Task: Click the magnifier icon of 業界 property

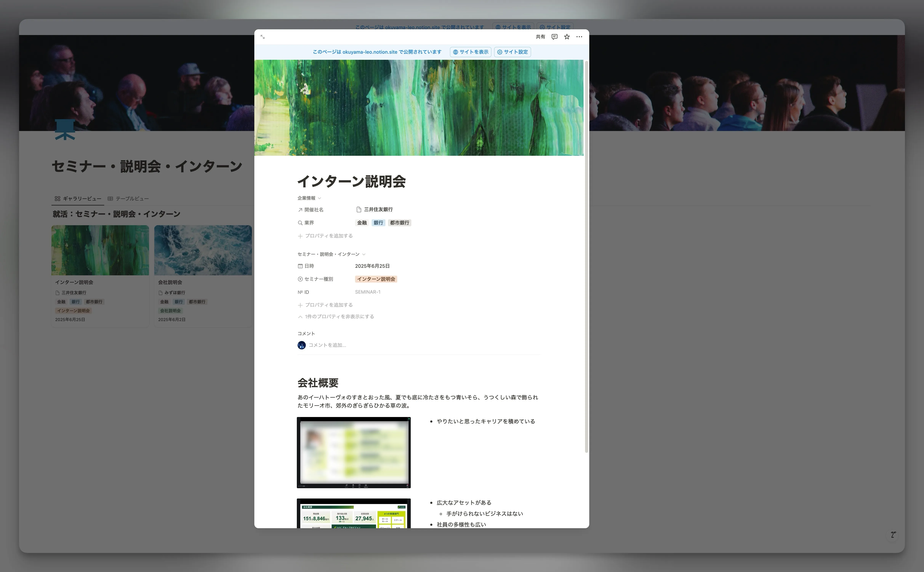Action: [300, 222]
